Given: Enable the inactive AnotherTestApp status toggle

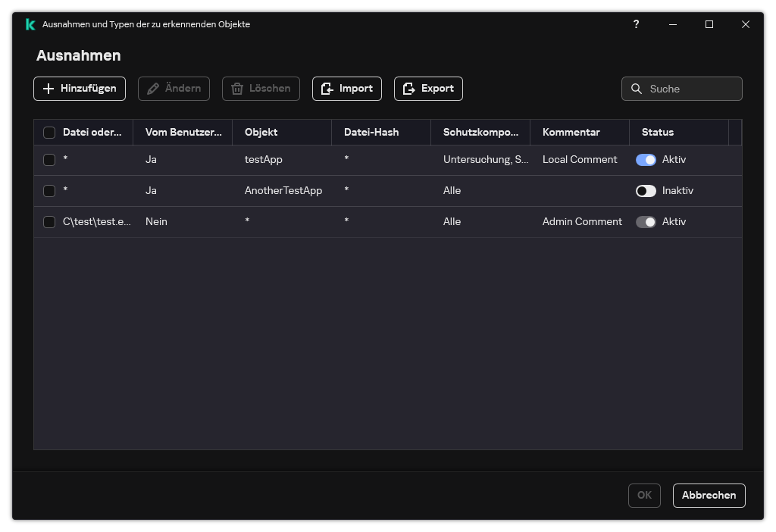Looking at the screenshot, I should (646, 191).
